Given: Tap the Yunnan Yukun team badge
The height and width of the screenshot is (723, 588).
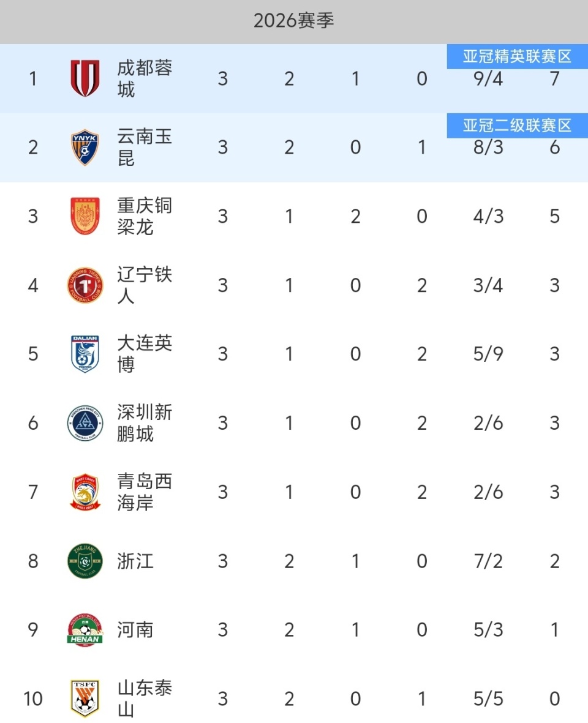Looking at the screenshot, I should click(85, 148).
